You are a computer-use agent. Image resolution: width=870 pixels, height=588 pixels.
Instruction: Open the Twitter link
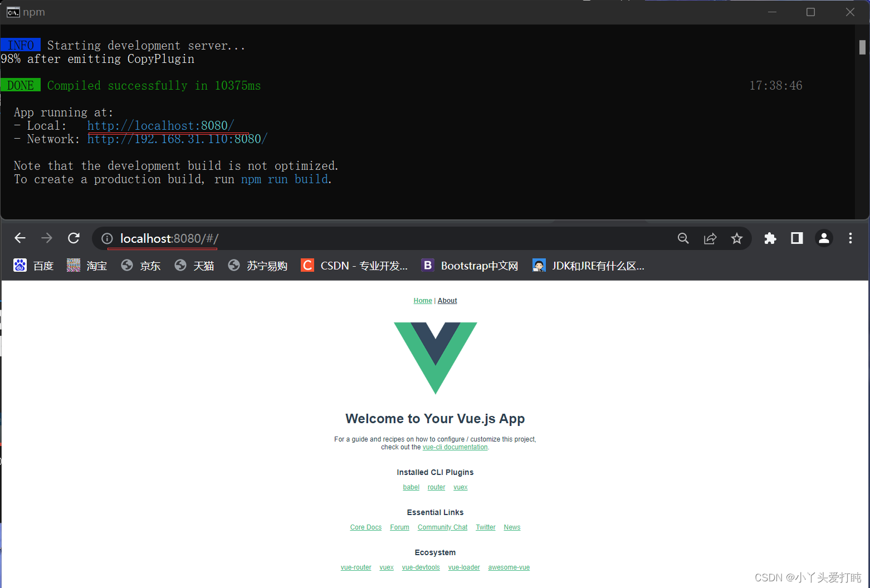(486, 527)
